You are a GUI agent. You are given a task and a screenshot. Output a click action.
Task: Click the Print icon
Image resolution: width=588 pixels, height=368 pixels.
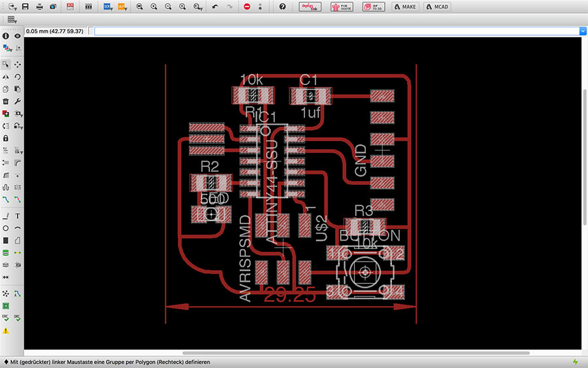(39, 7)
